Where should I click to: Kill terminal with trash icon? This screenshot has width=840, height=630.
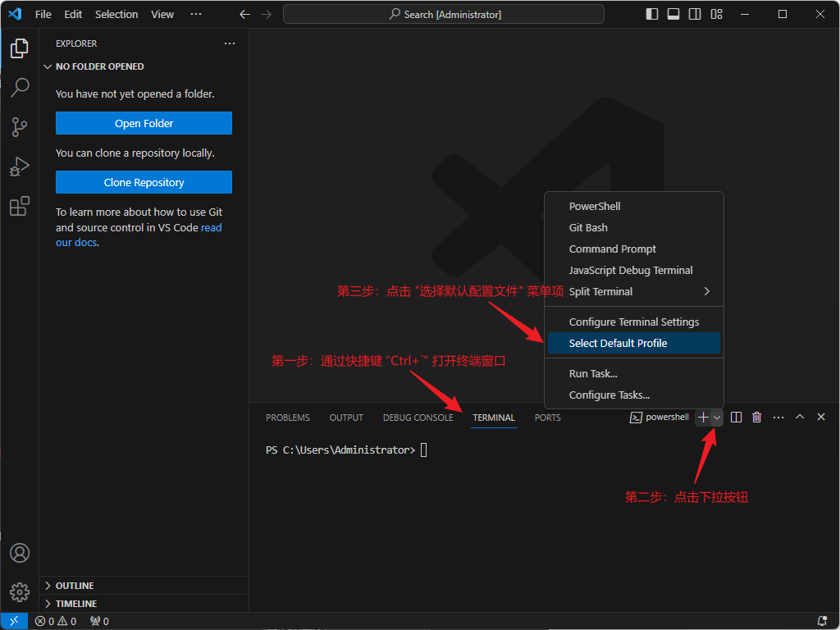pos(756,418)
